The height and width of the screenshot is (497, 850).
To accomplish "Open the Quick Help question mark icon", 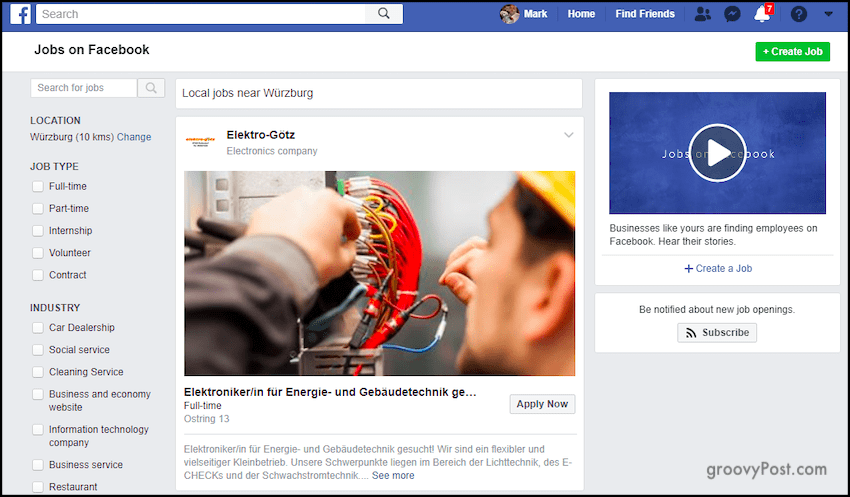I will pyautogui.click(x=799, y=14).
